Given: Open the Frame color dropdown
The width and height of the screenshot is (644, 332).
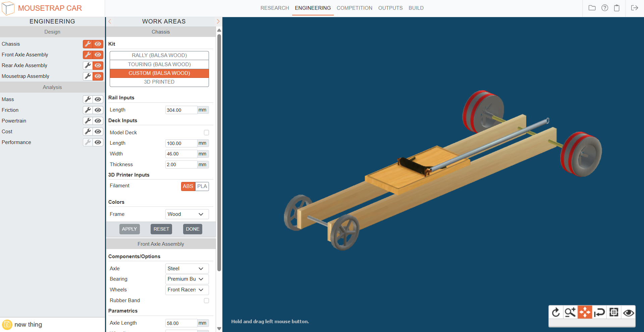Looking at the screenshot, I should [x=187, y=214].
